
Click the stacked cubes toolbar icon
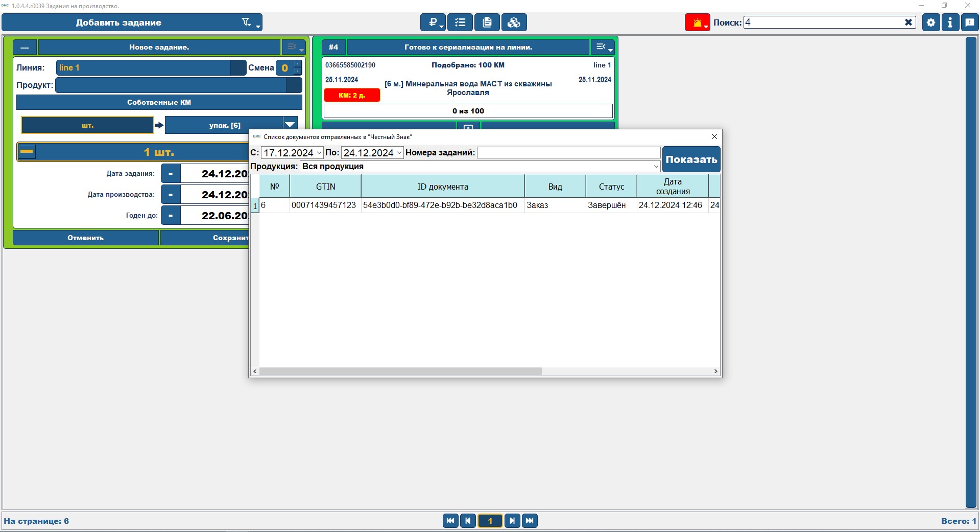(514, 22)
